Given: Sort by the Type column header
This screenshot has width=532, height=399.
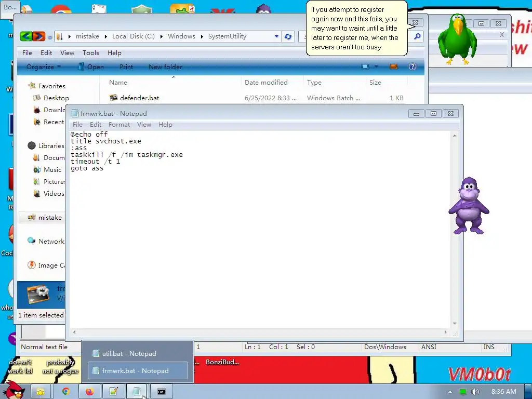Looking at the screenshot, I should (x=314, y=83).
